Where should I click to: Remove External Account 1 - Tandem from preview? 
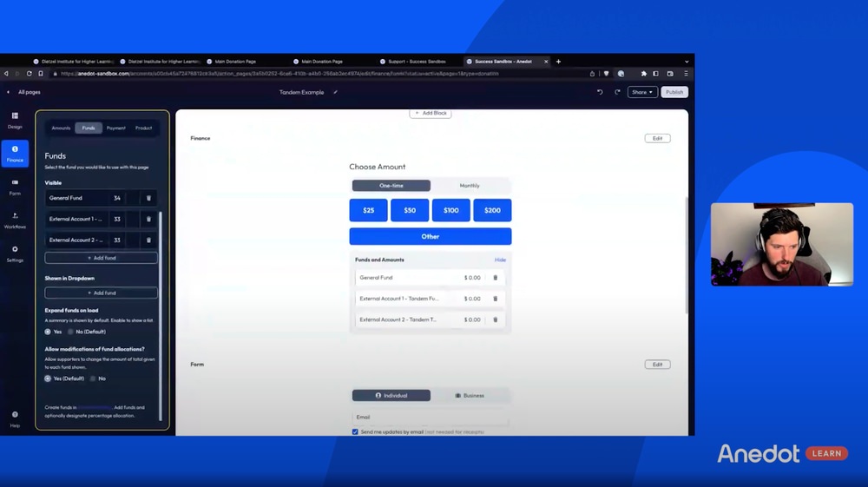click(496, 299)
